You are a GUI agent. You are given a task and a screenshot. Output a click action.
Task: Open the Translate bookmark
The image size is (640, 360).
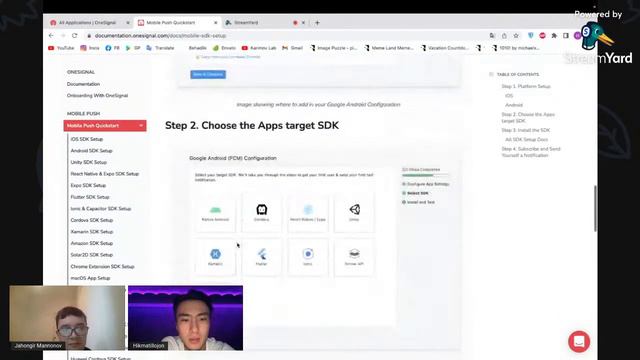(160, 48)
